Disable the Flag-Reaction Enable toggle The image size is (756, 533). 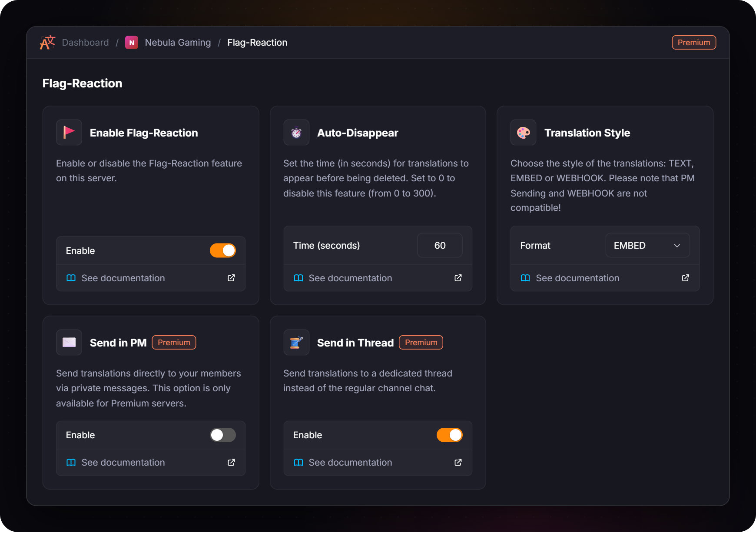pos(223,250)
